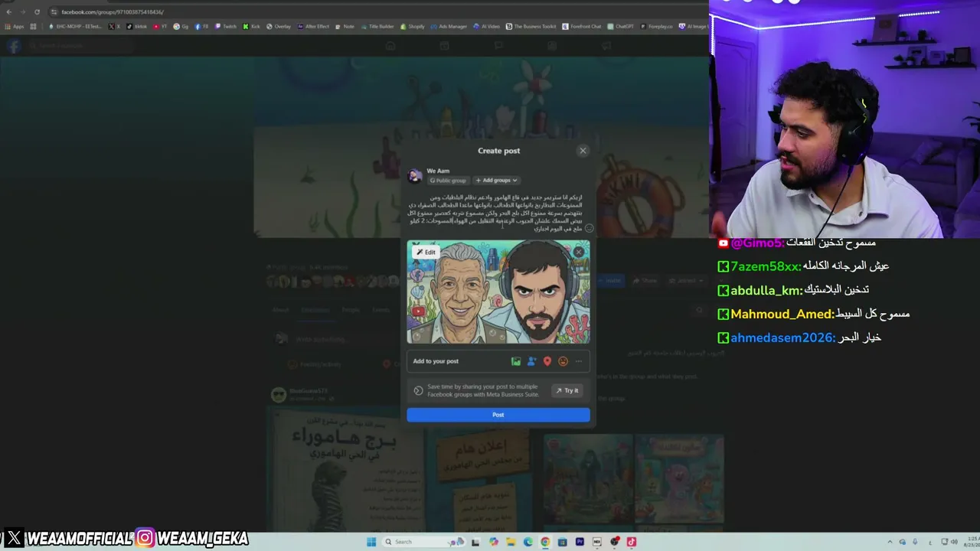The height and width of the screenshot is (551, 980).
Task: Open Microsoft Store from taskbar
Action: [562, 542]
